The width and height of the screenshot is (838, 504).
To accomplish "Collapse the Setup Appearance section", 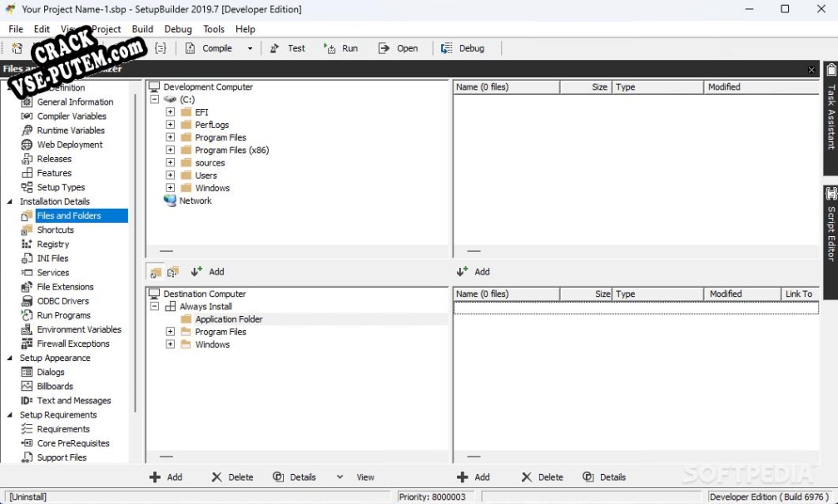I will click(10, 358).
